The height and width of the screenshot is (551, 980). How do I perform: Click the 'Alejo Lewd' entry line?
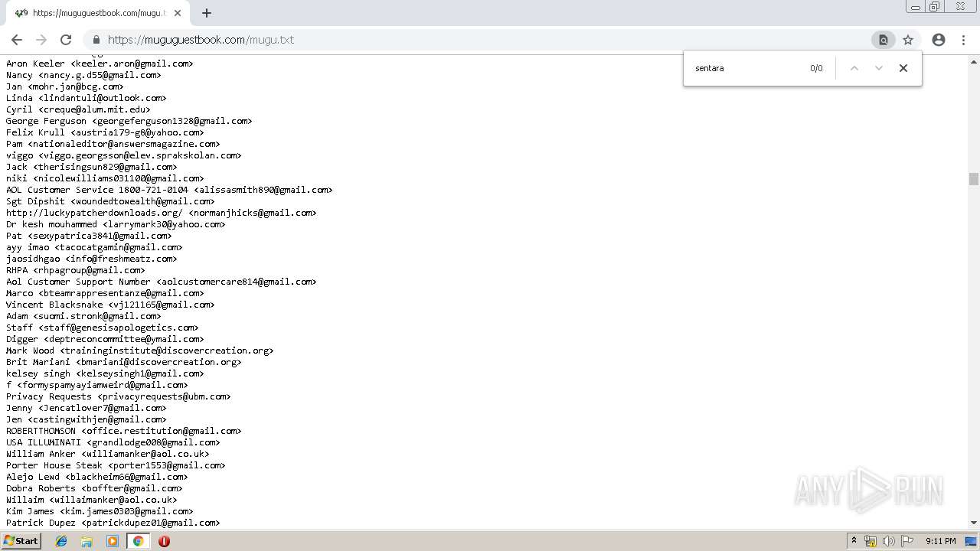(96, 477)
